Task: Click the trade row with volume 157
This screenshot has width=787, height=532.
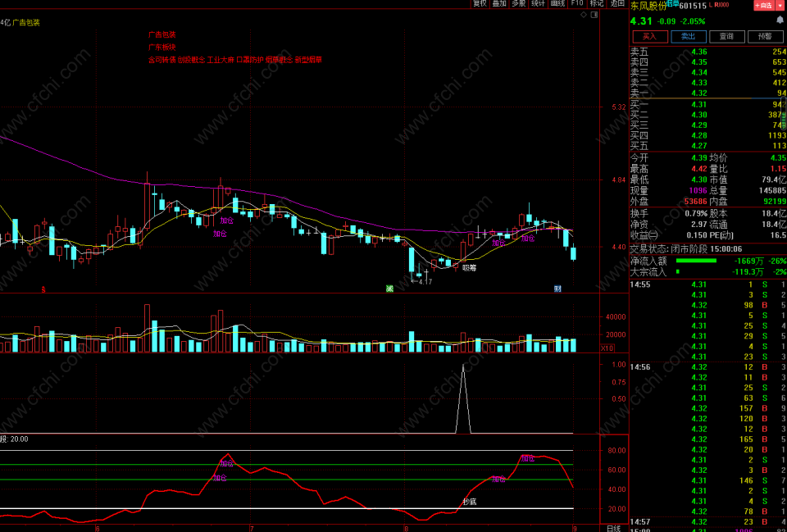Action: tap(707, 408)
